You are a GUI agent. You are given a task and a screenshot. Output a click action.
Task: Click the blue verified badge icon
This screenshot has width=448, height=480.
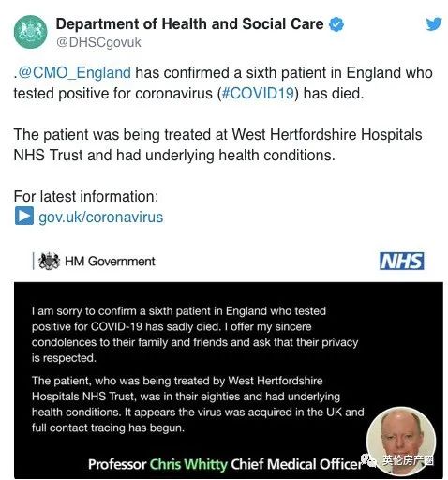(336, 24)
